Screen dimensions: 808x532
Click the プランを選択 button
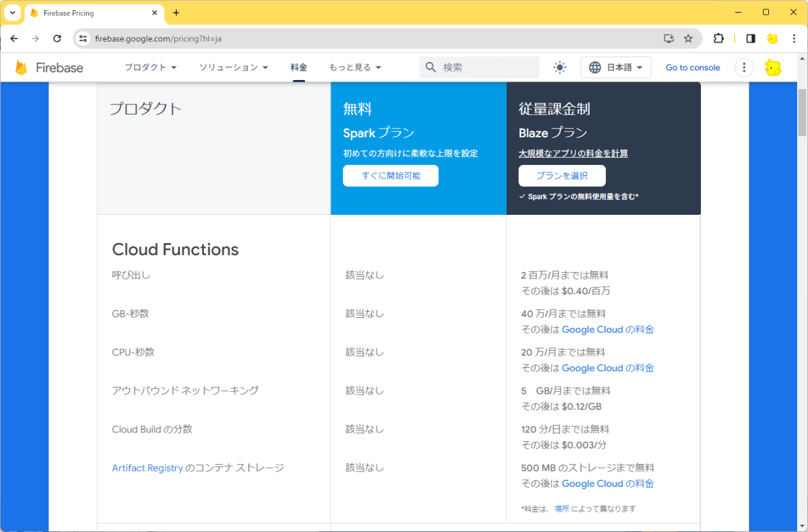click(562, 176)
